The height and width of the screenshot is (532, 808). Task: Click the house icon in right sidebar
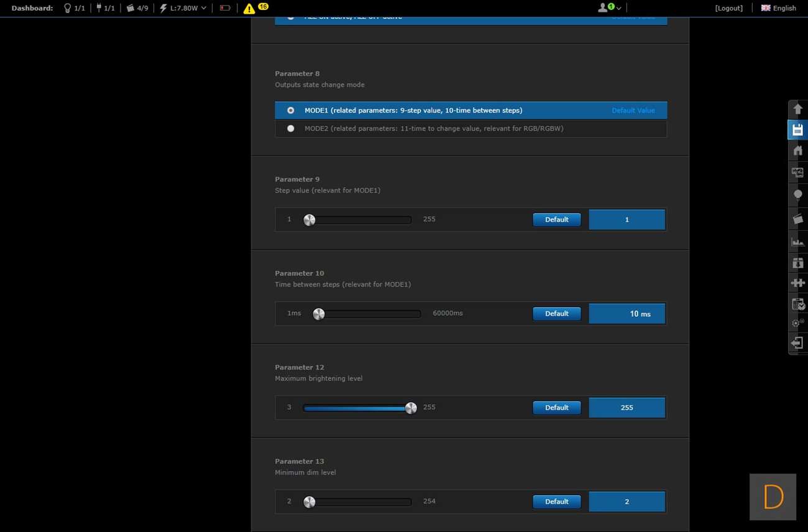[x=797, y=151]
